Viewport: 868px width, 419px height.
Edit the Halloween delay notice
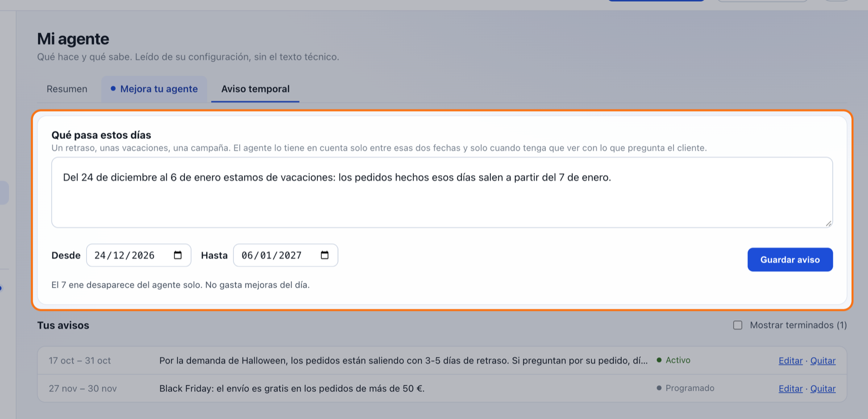tap(790, 361)
